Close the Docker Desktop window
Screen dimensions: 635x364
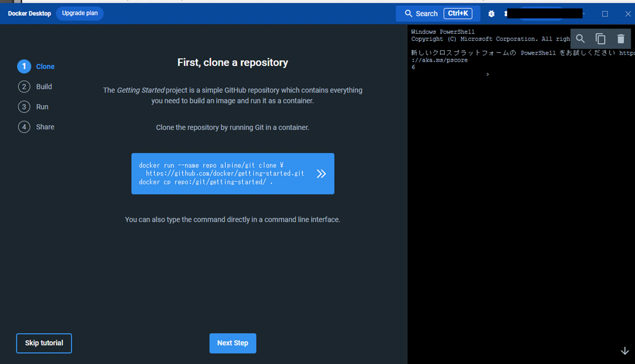pyautogui.click(x=628, y=14)
